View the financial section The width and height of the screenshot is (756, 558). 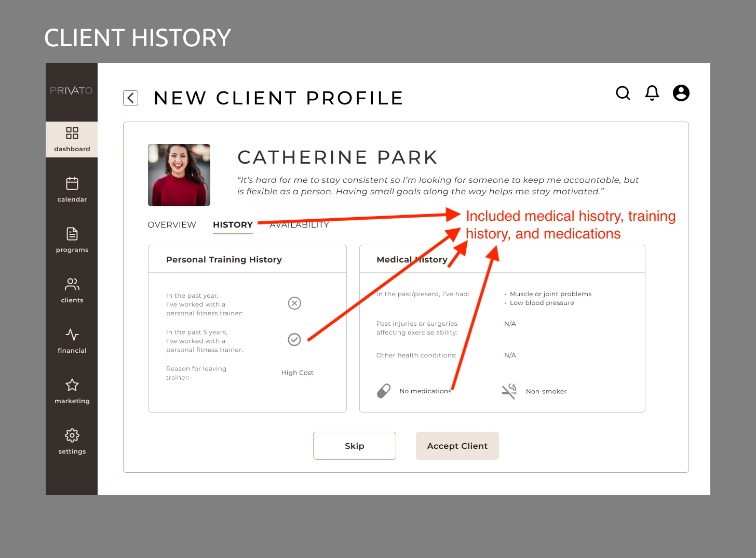pyautogui.click(x=72, y=341)
